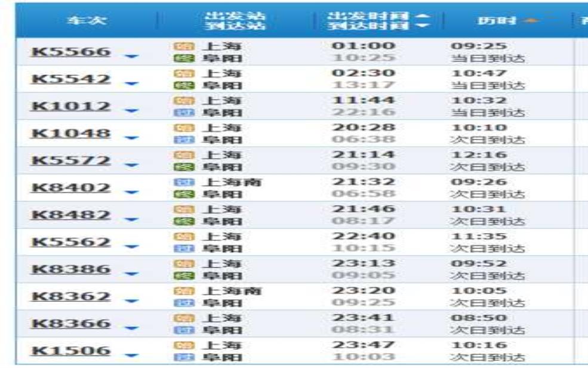Click the 出发站 到达站 column header
This screenshot has height=368, width=588.
235,21
